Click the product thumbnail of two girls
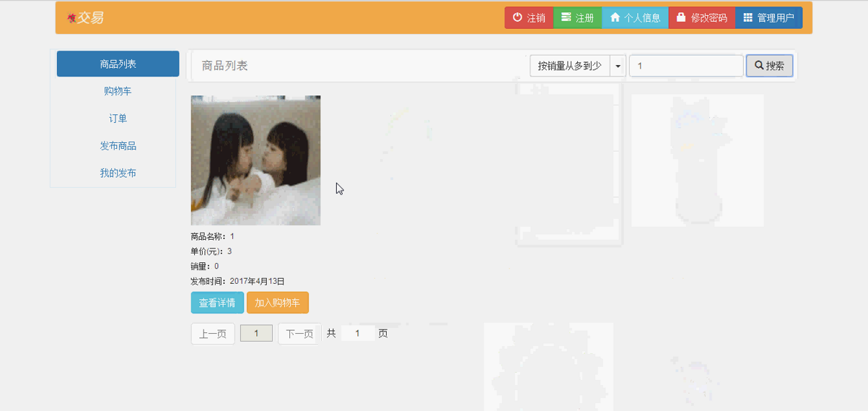The image size is (868, 411). point(255,160)
